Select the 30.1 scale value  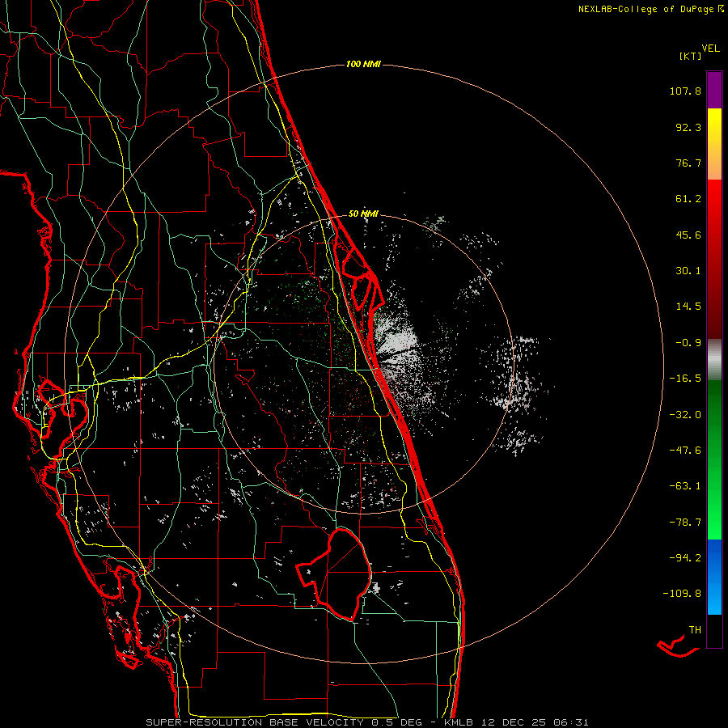tap(688, 271)
